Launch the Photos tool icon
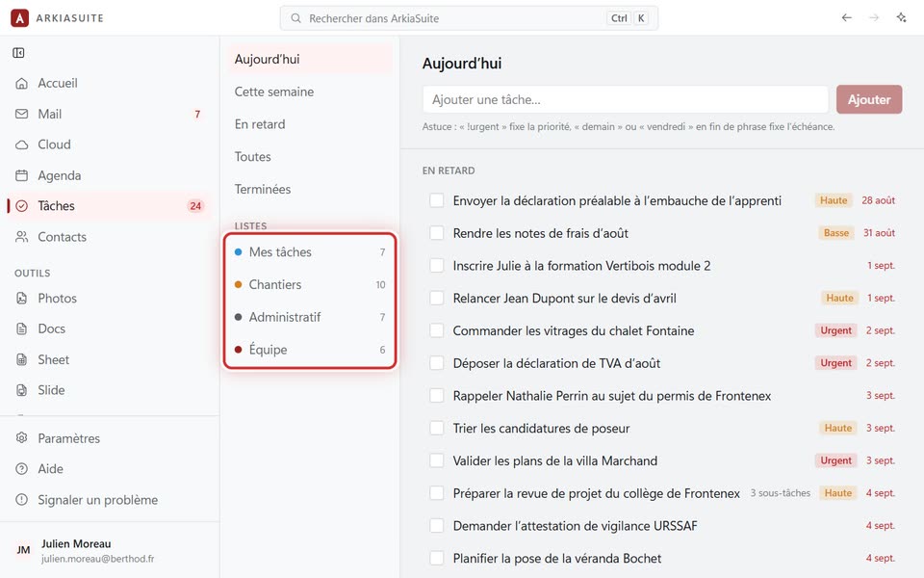The image size is (924, 578). click(x=22, y=298)
